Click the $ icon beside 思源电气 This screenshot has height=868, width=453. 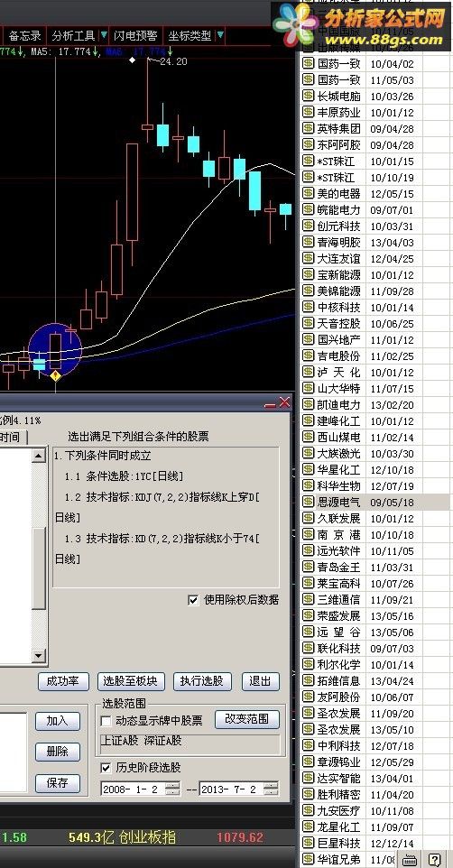tap(308, 502)
